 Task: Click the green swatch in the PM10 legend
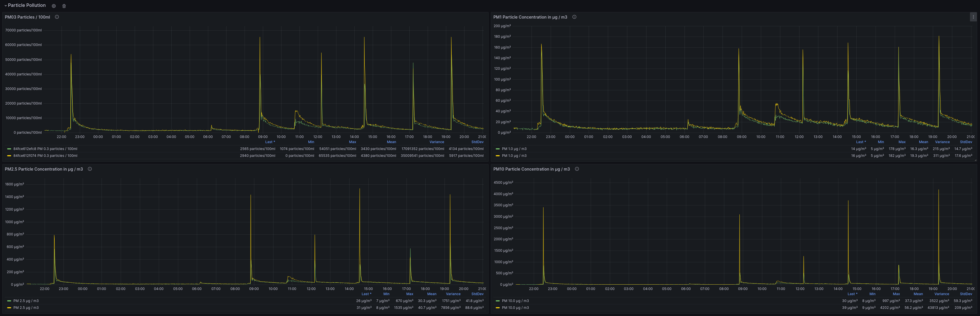click(x=498, y=301)
